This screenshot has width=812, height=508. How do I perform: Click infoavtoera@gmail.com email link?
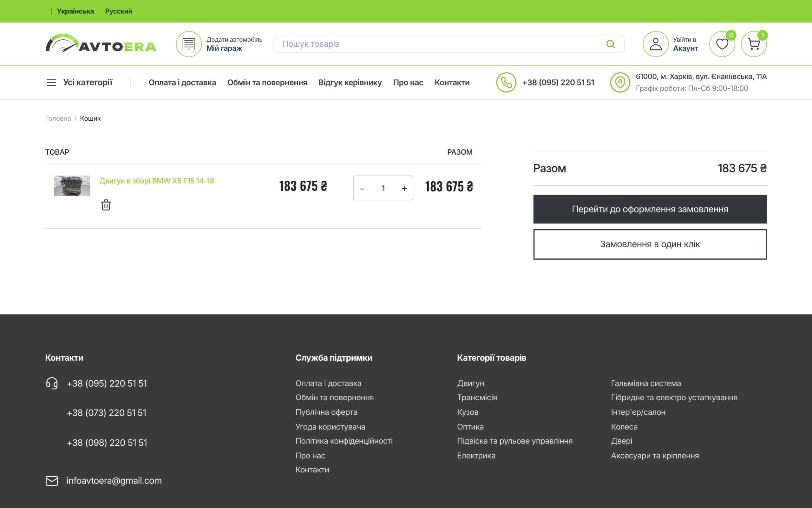[x=114, y=480]
